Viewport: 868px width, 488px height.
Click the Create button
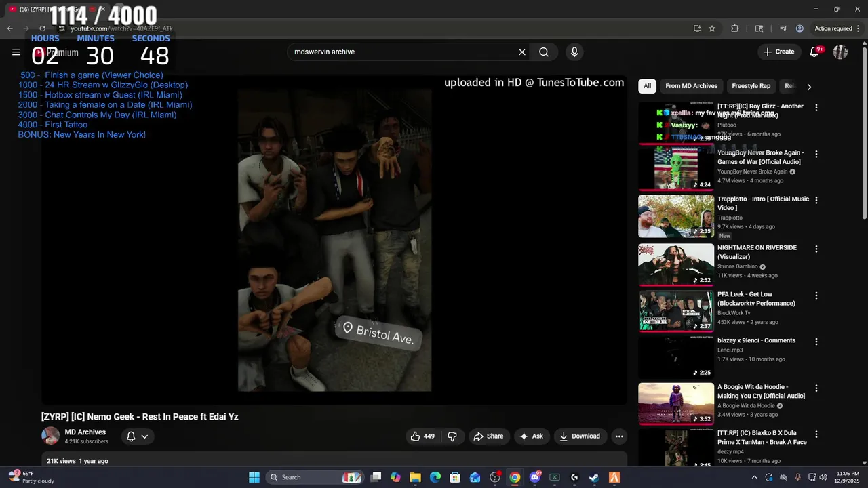(778, 52)
